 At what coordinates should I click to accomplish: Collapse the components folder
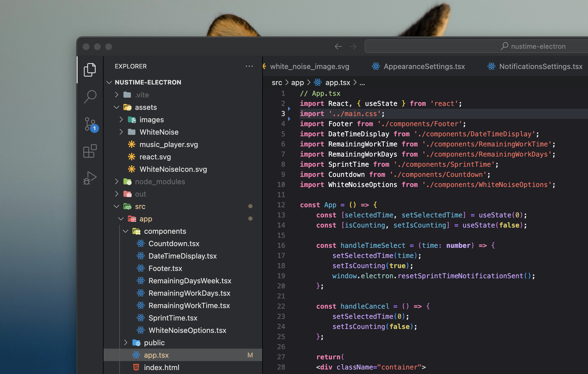click(125, 231)
